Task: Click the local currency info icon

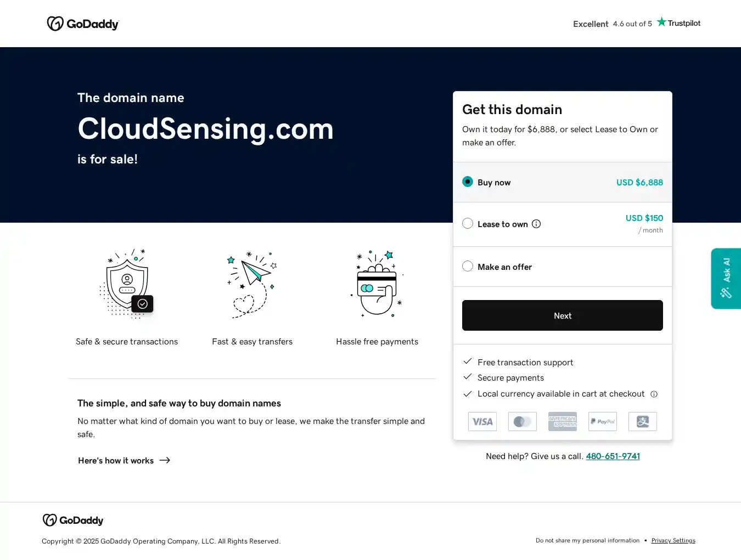Action: [x=654, y=394]
